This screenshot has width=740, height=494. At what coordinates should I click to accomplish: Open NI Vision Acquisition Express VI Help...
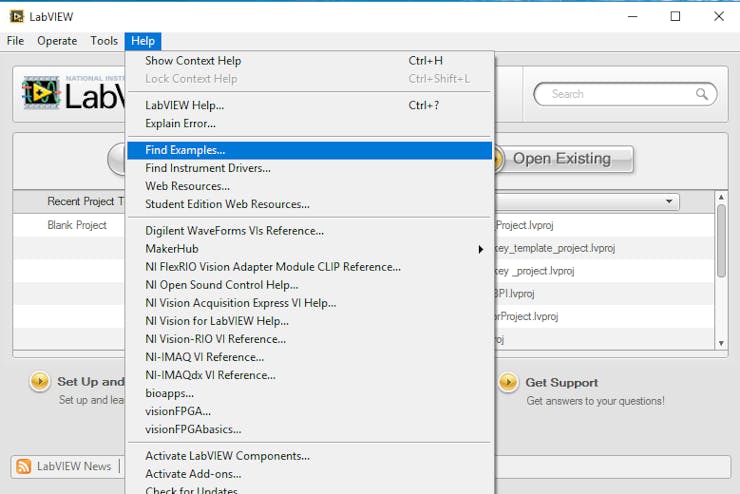[x=309, y=303]
